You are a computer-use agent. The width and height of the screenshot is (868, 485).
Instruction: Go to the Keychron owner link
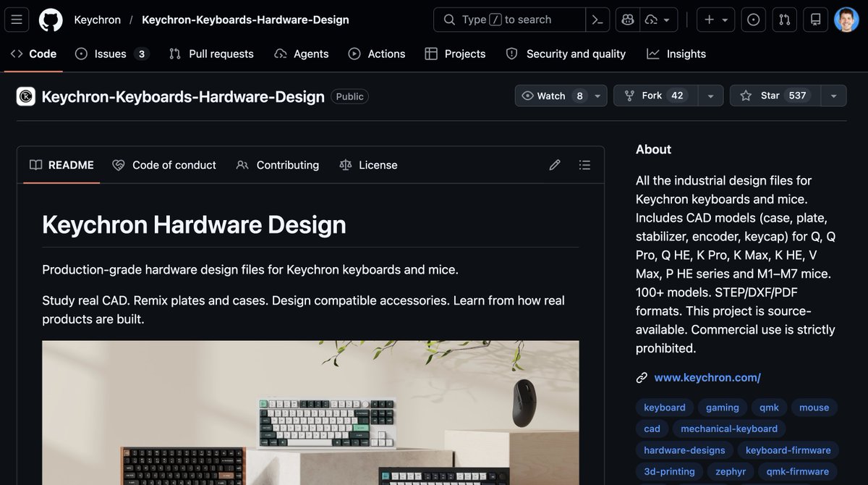tap(98, 20)
